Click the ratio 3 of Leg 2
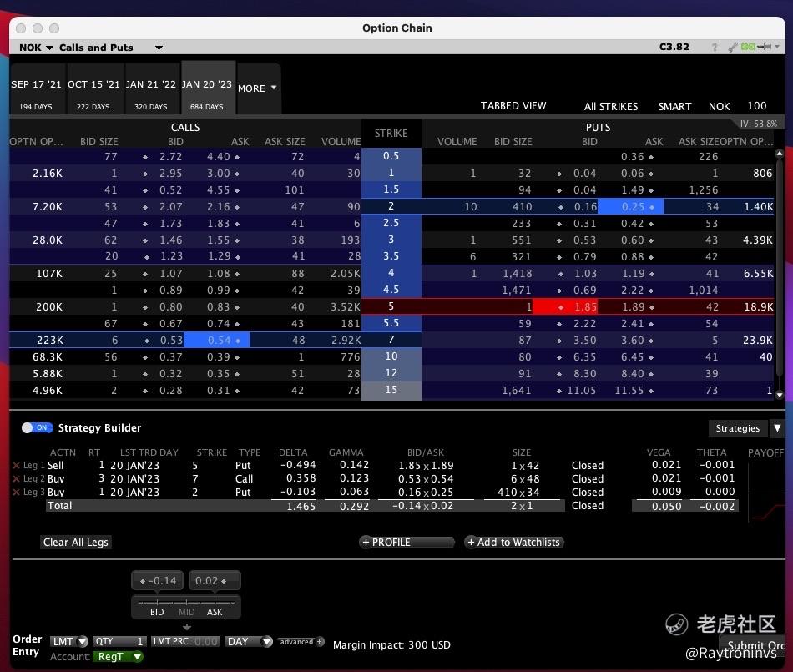The image size is (793, 672). tap(101, 478)
